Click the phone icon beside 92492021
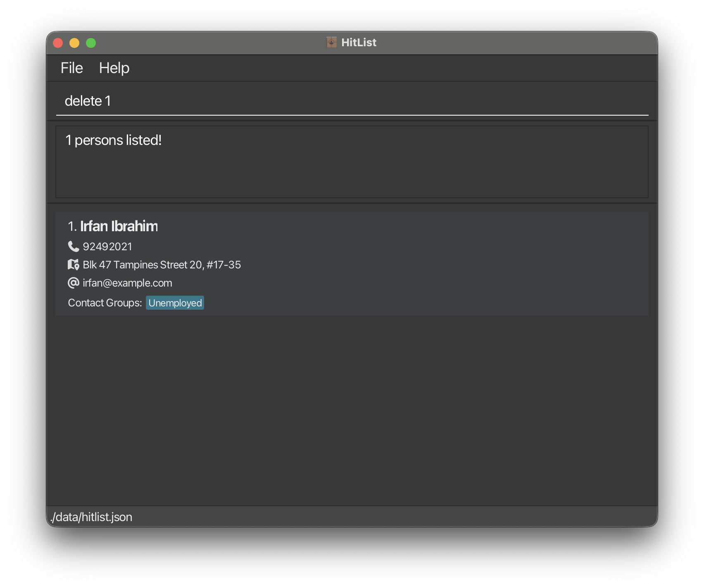The width and height of the screenshot is (704, 588). tap(74, 247)
